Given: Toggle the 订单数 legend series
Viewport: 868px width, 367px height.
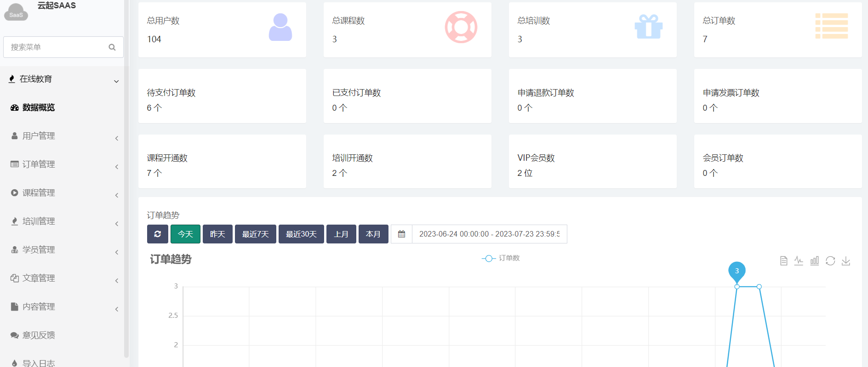Looking at the screenshot, I should [x=501, y=258].
